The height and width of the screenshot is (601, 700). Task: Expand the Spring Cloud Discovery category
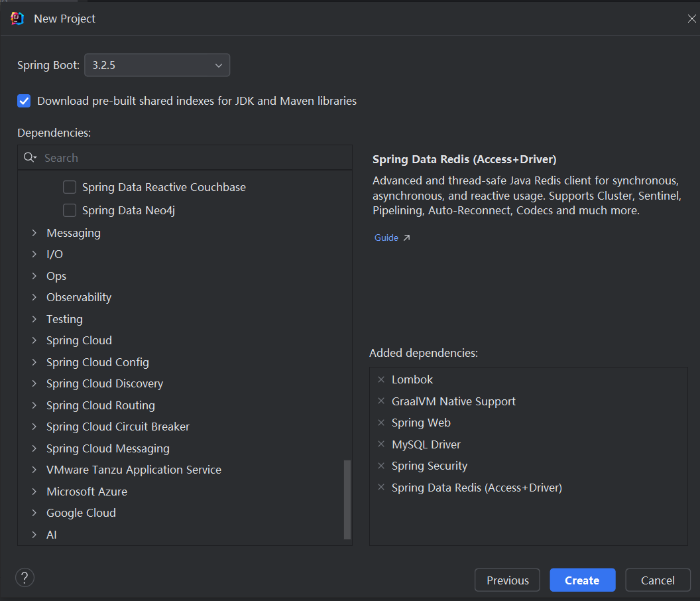coord(34,383)
